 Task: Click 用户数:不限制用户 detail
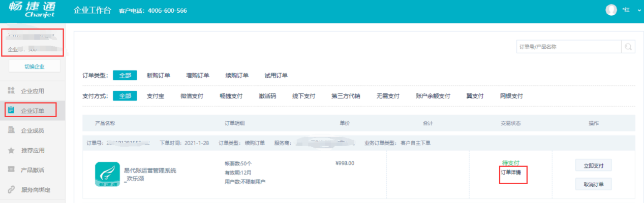tap(245, 182)
